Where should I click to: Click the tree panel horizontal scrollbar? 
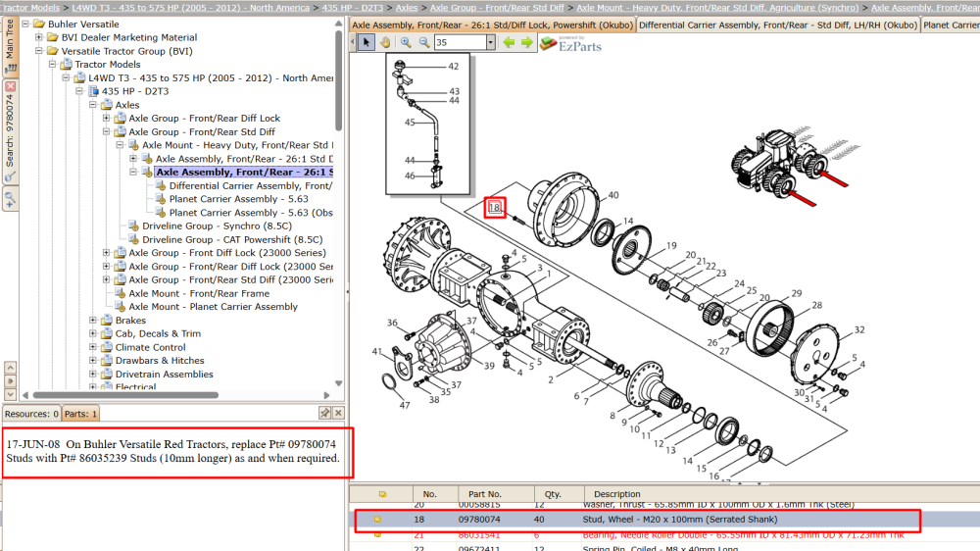click(125, 395)
